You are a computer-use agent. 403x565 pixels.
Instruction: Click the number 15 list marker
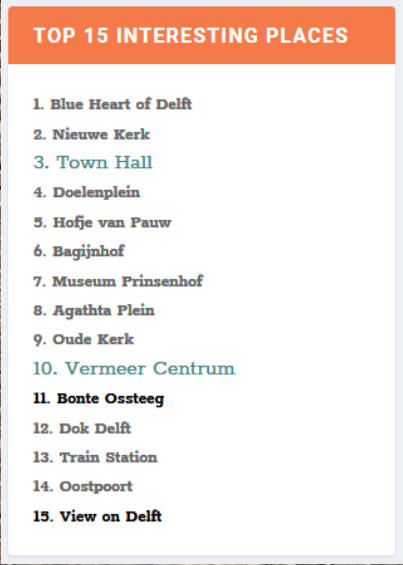click(x=43, y=516)
